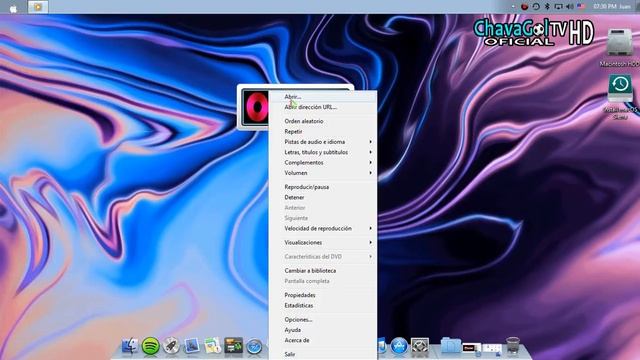The image size is (640, 360).
Task: Click the Bluetooth icon in menu bar
Action: click(547, 7)
